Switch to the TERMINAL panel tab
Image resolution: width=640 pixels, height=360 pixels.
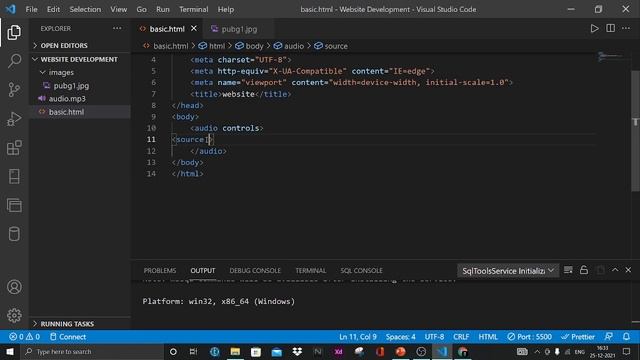click(311, 270)
